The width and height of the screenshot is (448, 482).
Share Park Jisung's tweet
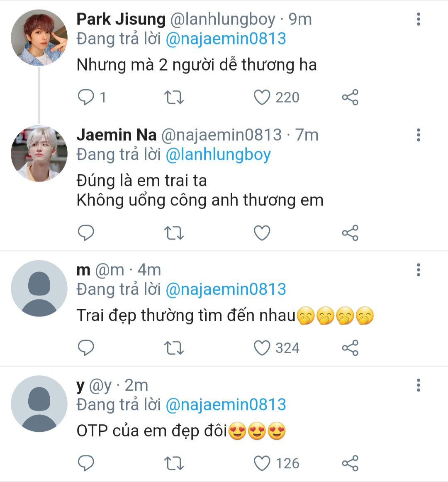click(x=350, y=98)
